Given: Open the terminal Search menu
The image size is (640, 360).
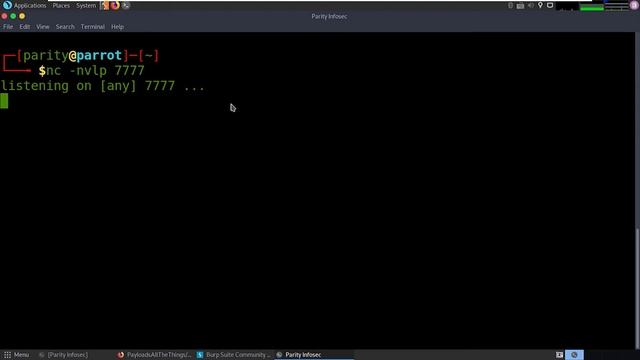Looking at the screenshot, I should (x=65, y=27).
